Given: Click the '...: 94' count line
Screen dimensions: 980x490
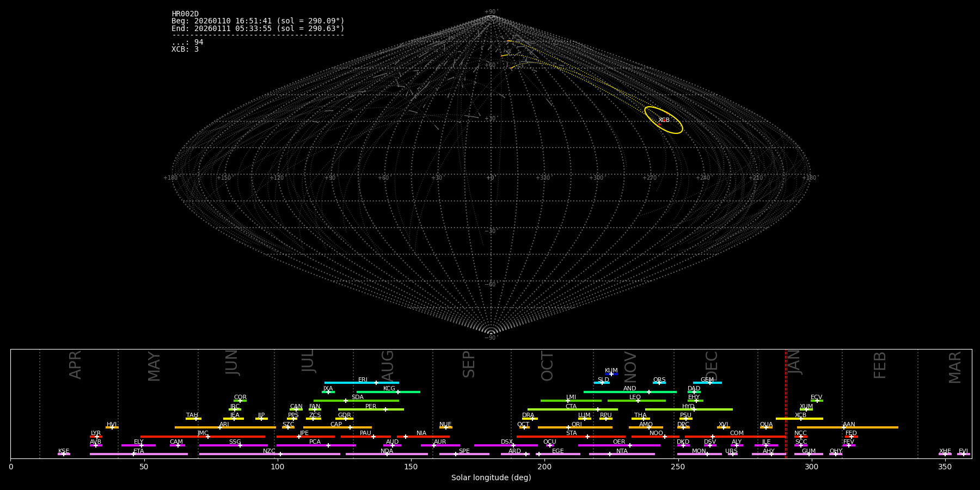Looking at the screenshot, I should click(187, 42).
